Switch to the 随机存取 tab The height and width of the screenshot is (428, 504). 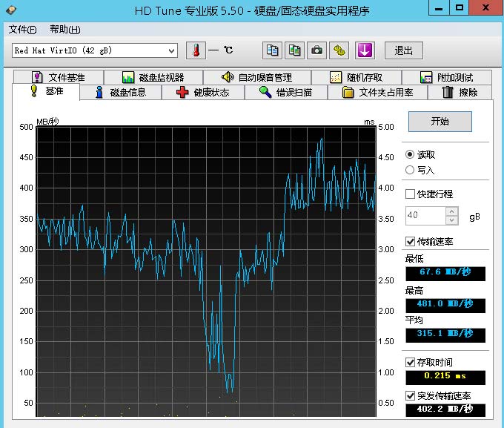(357, 77)
